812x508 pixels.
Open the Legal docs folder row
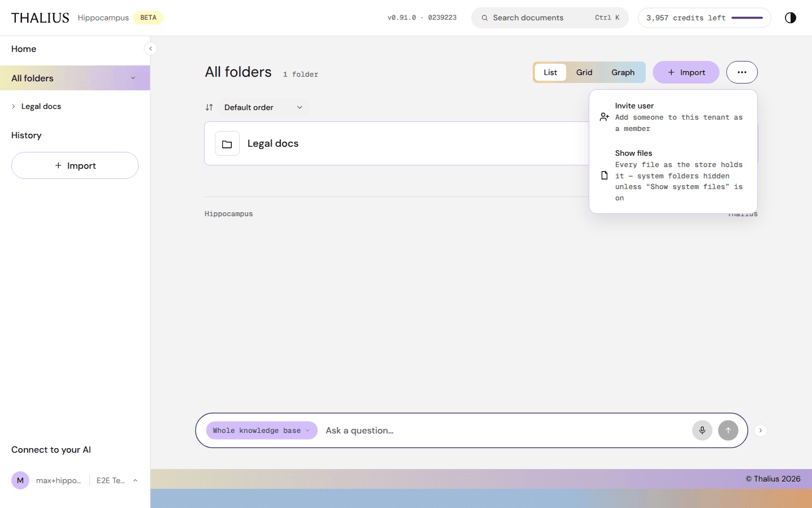click(396, 143)
